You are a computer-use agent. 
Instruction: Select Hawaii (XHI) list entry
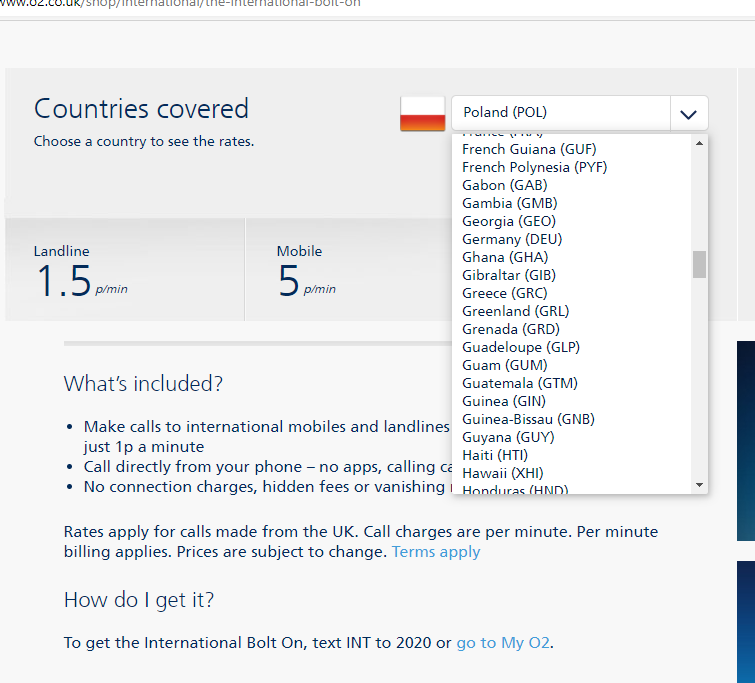pos(503,473)
